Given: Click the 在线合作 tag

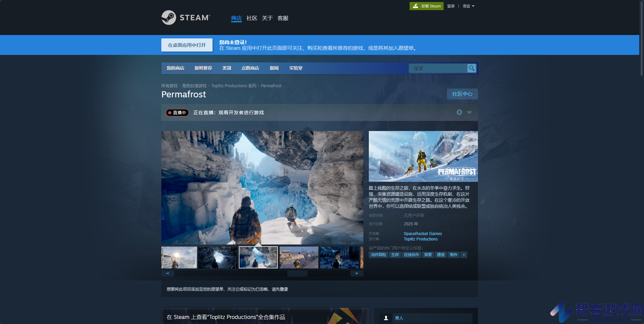Looking at the screenshot, I should [x=412, y=255].
